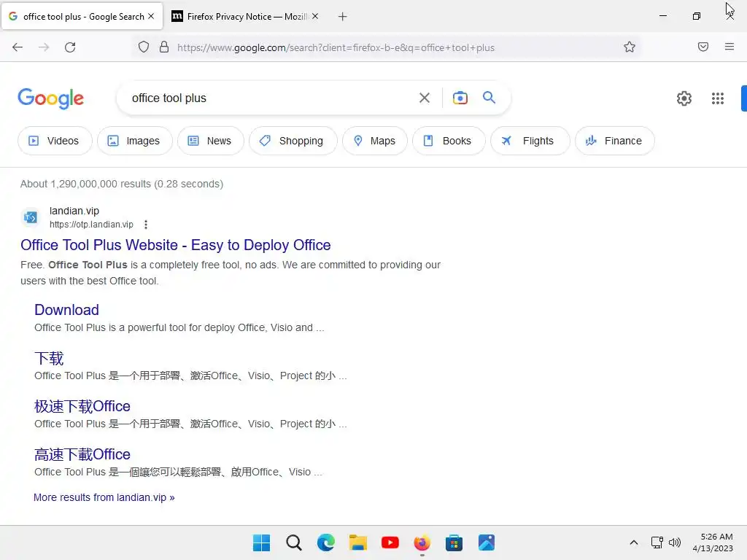Open a new tab with the plus button
This screenshot has width=747, height=560.
coord(342,17)
